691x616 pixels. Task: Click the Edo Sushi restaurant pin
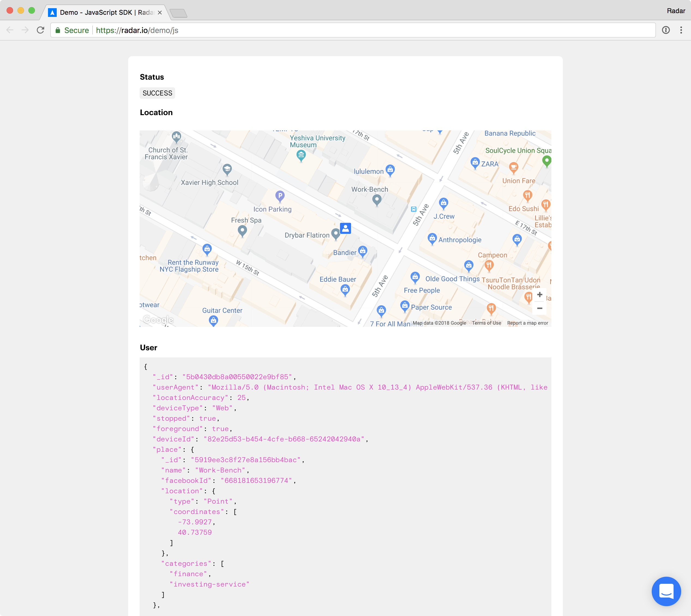click(x=528, y=196)
